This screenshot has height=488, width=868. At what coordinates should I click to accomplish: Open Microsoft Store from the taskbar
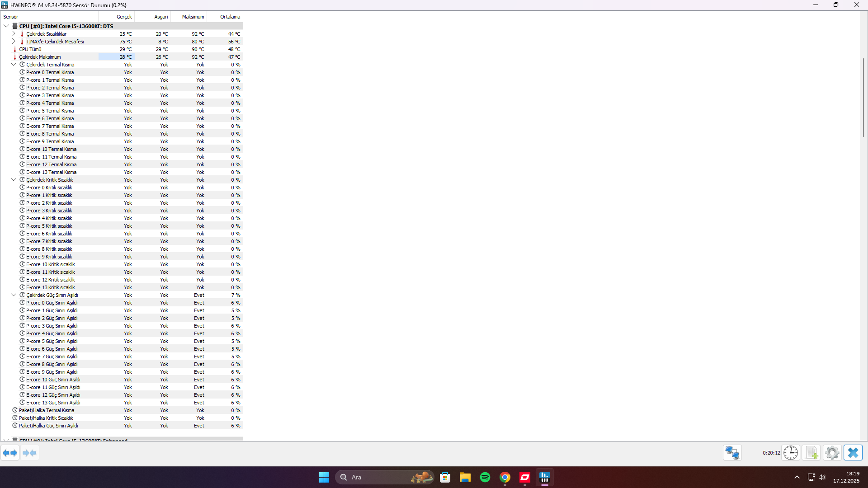click(x=445, y=477)
